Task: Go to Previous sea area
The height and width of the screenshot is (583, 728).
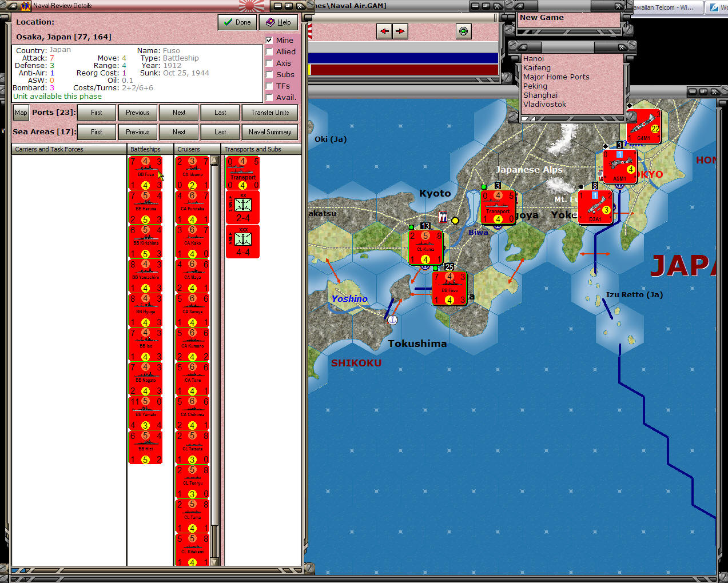Action: pyautogui.click(x=138, y=132)
